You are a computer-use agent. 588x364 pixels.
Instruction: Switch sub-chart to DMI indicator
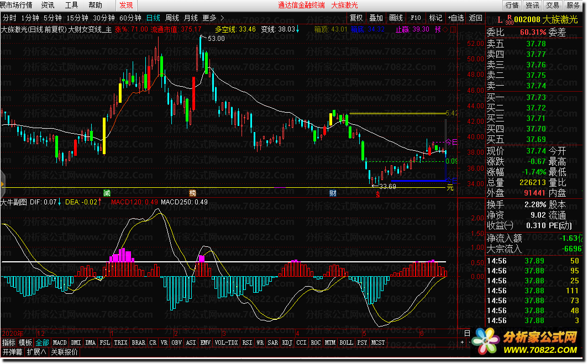click(76, 342)
